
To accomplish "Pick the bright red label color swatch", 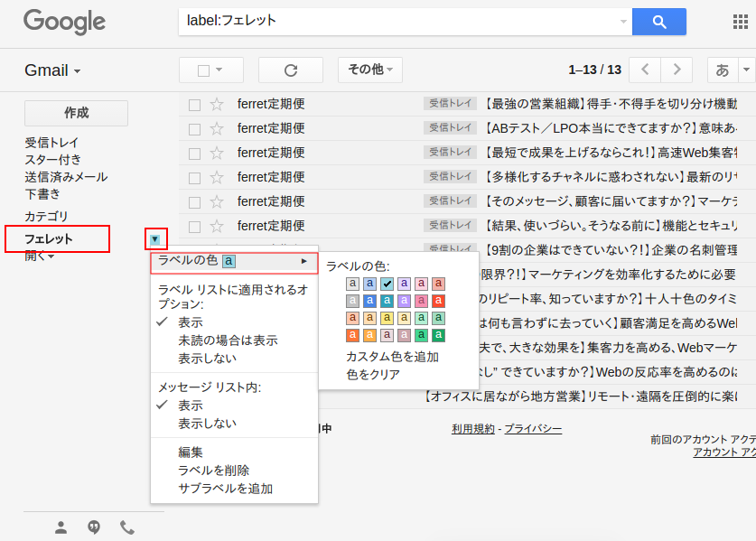I will (438, 301).
